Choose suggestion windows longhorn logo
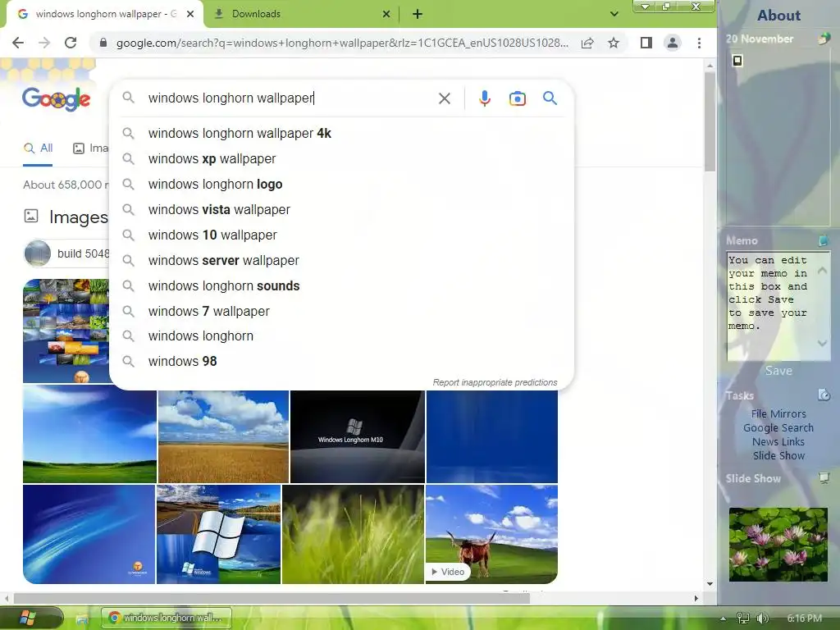Image resolution: width=840 pixels, height=630 pixels. (x=341, y=185)
